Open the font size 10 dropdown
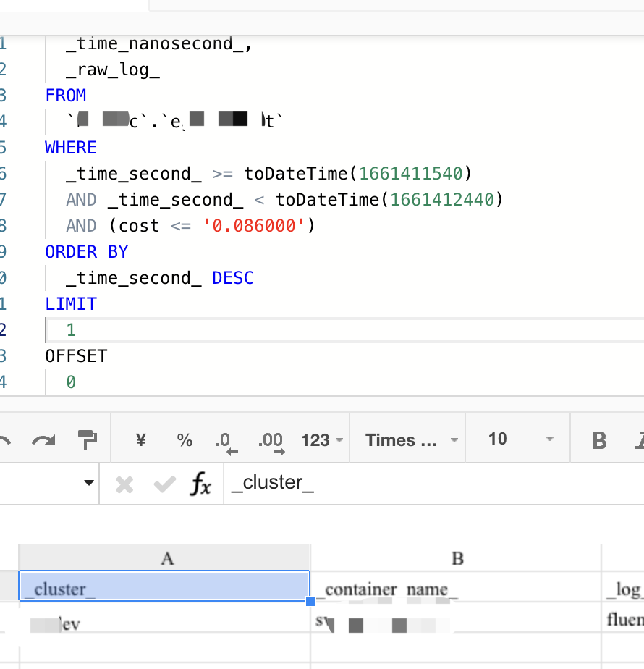 click(521, 439)
